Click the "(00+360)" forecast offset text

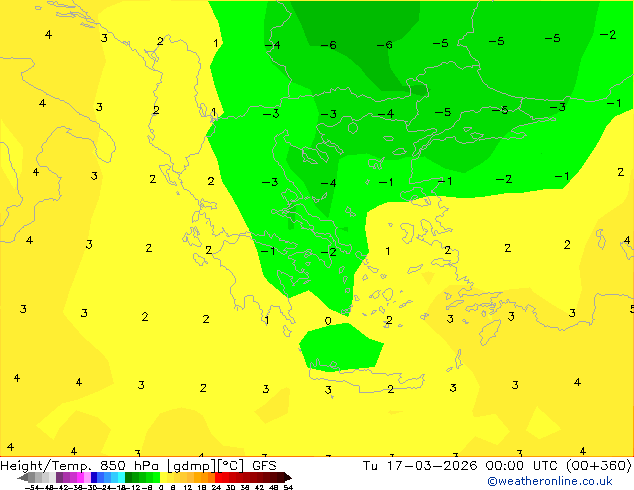[599, 466]
